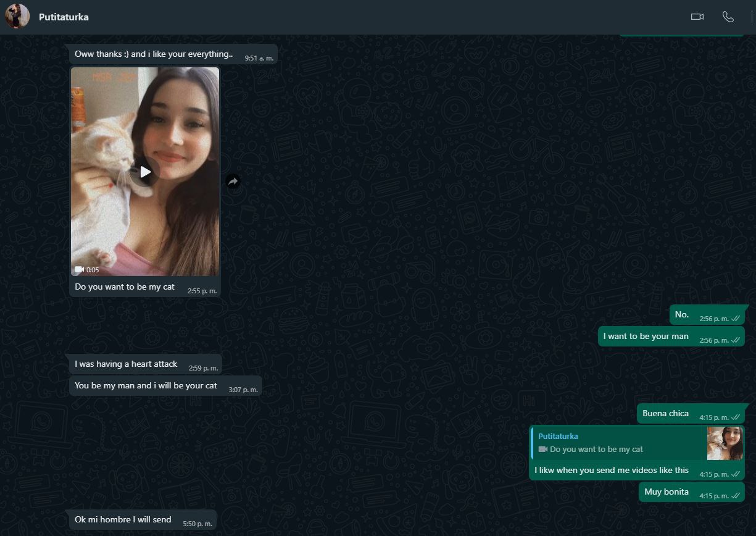This screenshot has height=536, width=756.
Task: Open the Putitaturka contact name in header
Action: pyautogui.click(x=64, y=17)
